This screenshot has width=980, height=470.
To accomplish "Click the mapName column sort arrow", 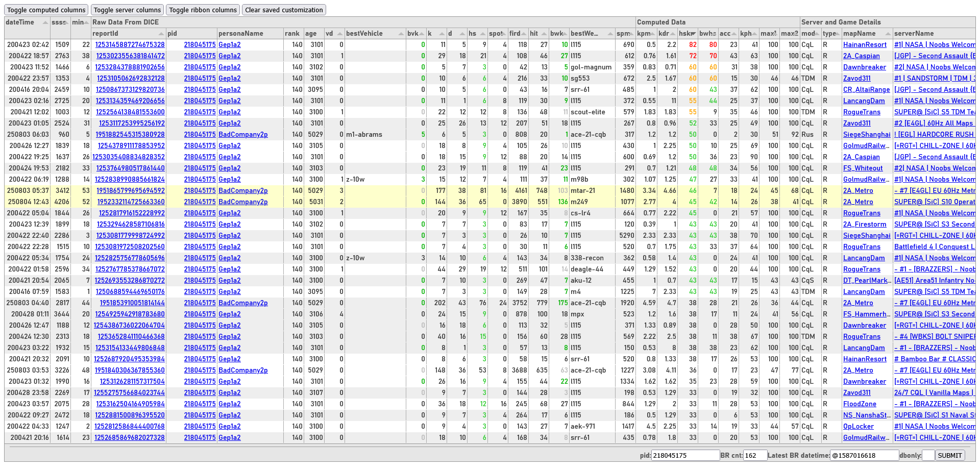I will pyautogui.click(x=888, y=34).
